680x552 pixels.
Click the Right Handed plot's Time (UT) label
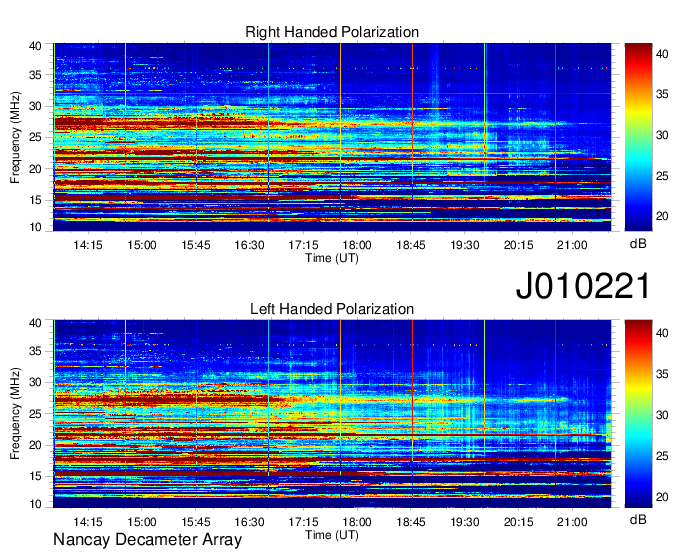click(332, 258)
